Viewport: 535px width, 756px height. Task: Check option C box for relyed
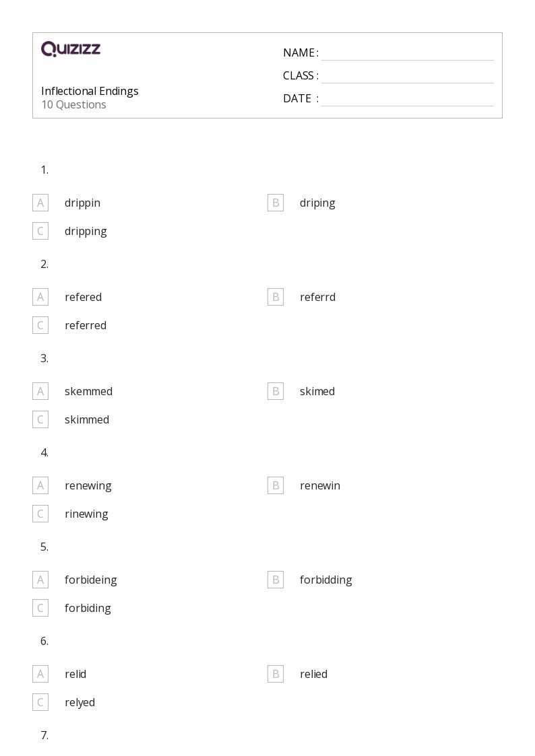coord(40,702)
